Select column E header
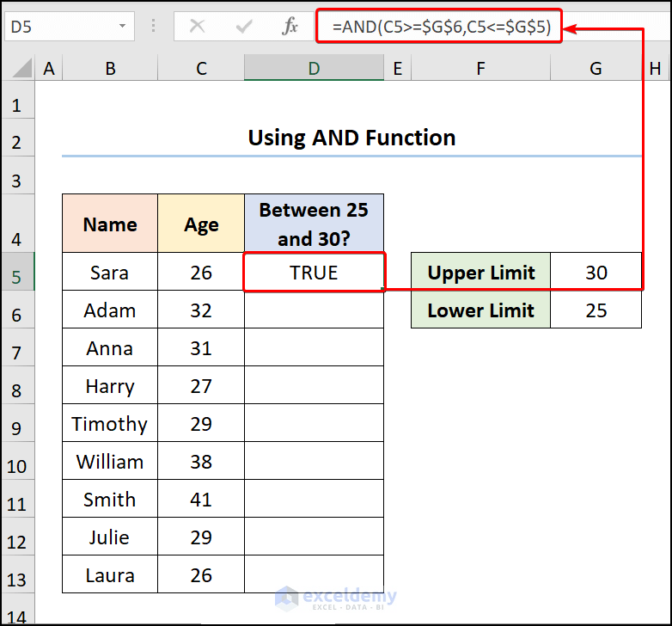 (x=397, y=68)
